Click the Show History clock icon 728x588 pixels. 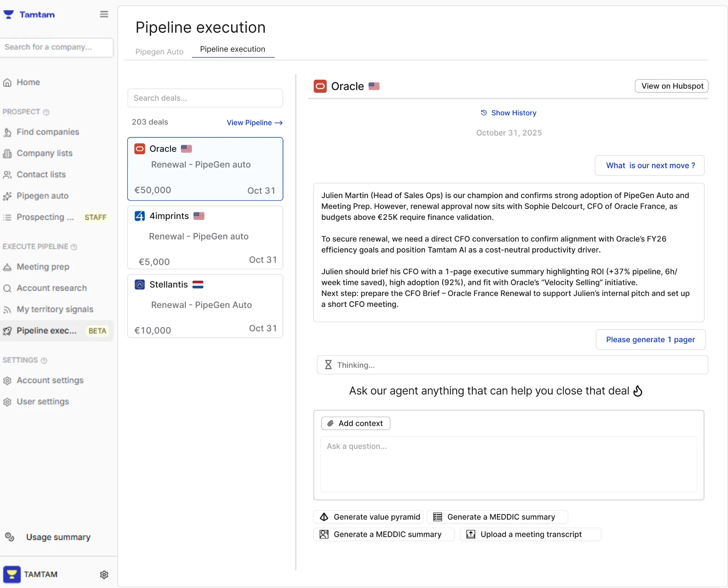coord(484,113)
